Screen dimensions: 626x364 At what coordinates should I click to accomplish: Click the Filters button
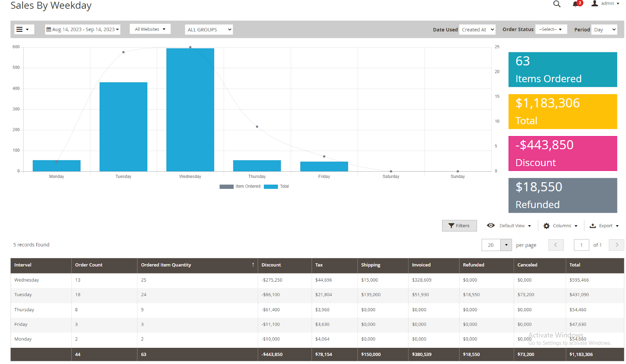(x=459, y=226)
